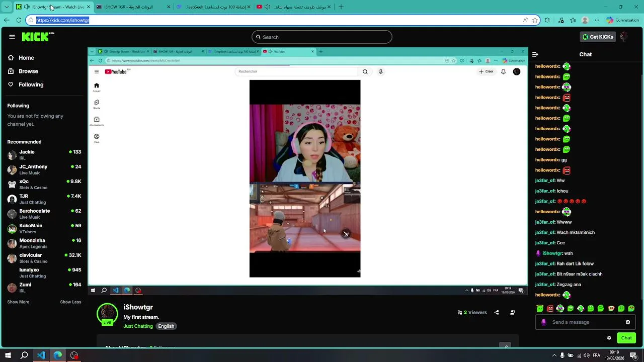This screenshot has width=644, height=362.
Task: Focus the Kick search field
Action: pyautogui.click(x=322, y=37)
